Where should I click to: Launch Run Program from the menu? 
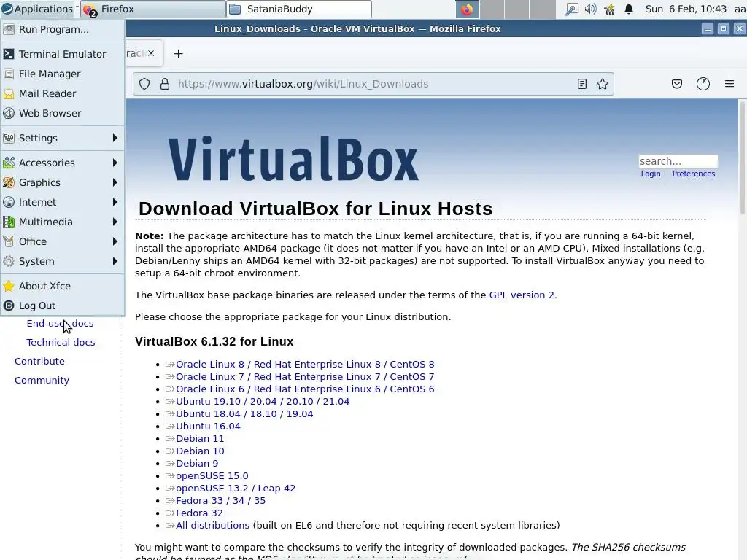(63, 29)
